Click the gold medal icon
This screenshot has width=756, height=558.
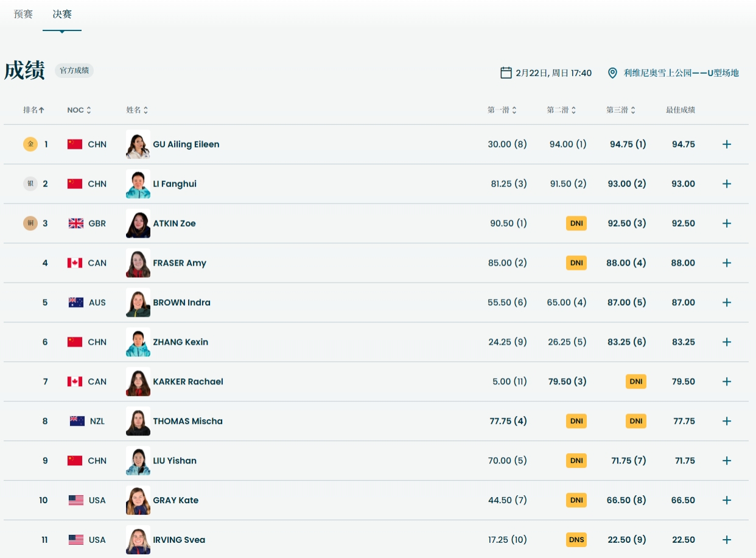(x=30, y=144)
